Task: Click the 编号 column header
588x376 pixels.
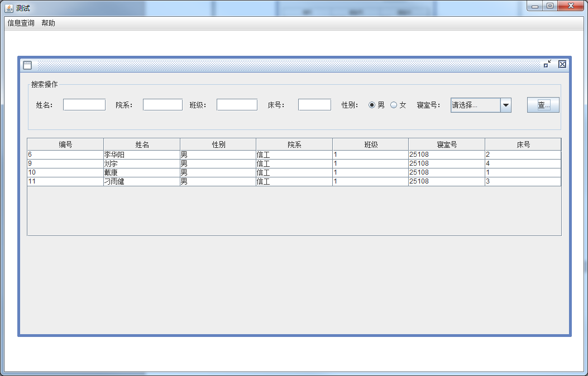Action: (65, 144)
